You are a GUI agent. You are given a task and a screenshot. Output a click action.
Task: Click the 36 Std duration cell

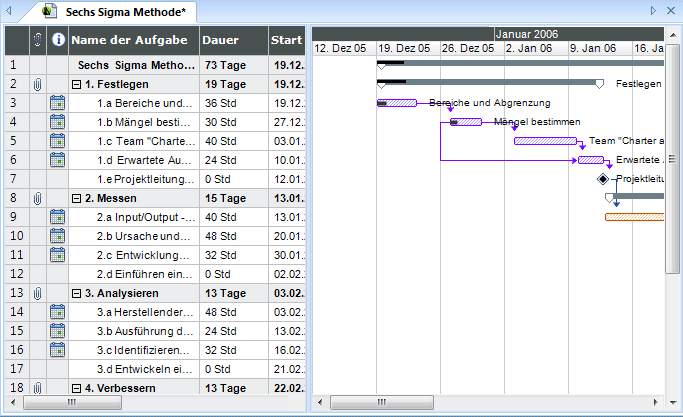pyautogui.click(x=234, y=103)
